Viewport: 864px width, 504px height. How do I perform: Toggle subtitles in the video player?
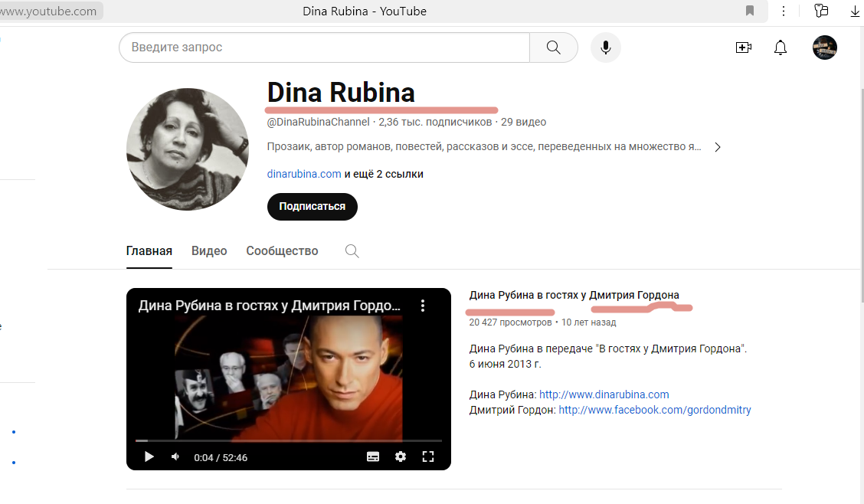pos(373,457)
